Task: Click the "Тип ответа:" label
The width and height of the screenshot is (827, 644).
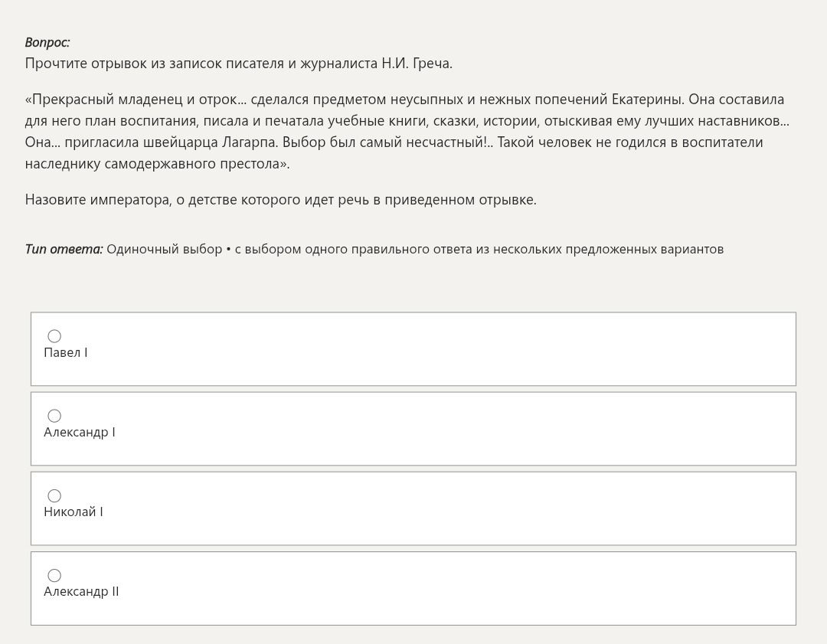Action: coord(64,249)
